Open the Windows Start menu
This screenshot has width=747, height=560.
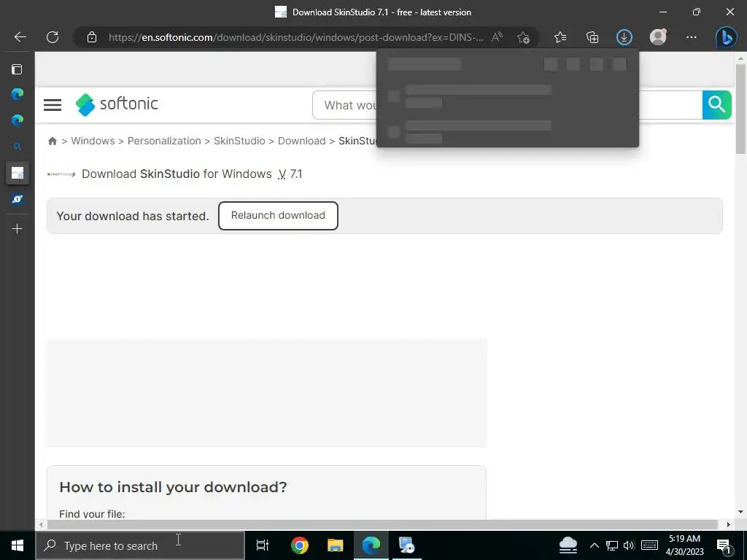[18, 545]
